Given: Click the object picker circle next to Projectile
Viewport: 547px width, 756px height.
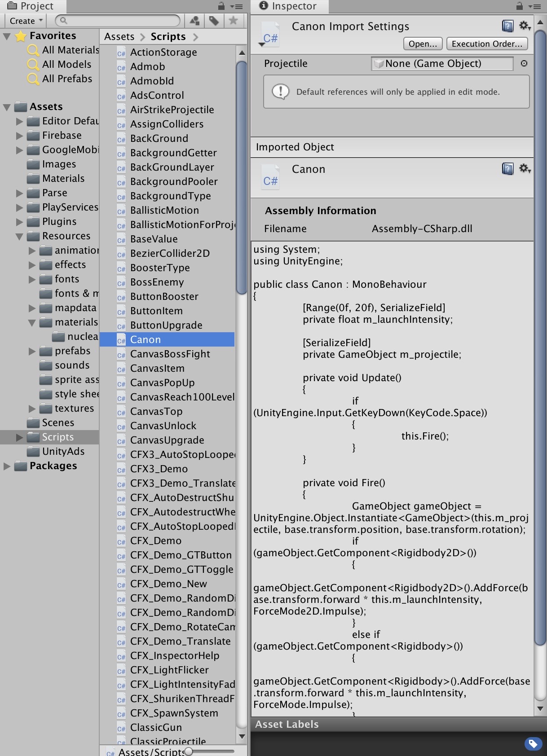Looking at the screenshot, I should pos(524,63).
